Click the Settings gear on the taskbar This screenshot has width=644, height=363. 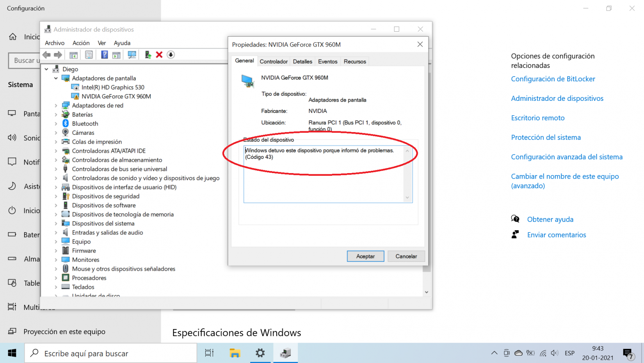pyautogui.click(x=260, y=353)
